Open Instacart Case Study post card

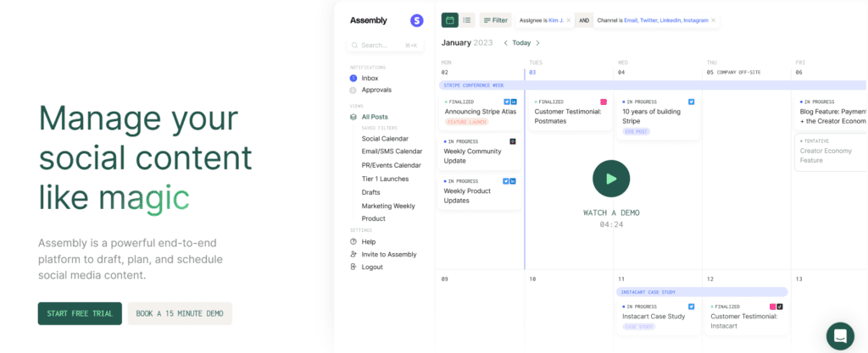[658, 317]
